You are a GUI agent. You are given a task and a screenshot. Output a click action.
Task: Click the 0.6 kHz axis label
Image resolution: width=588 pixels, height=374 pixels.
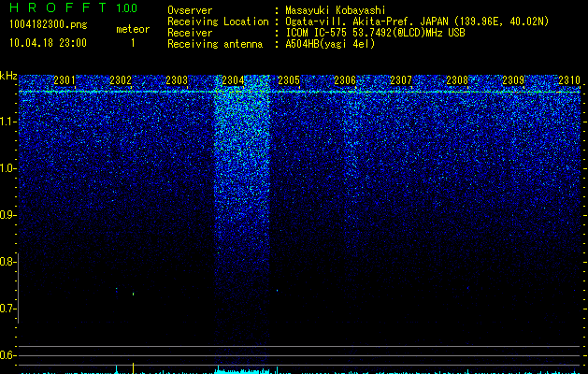7,355
